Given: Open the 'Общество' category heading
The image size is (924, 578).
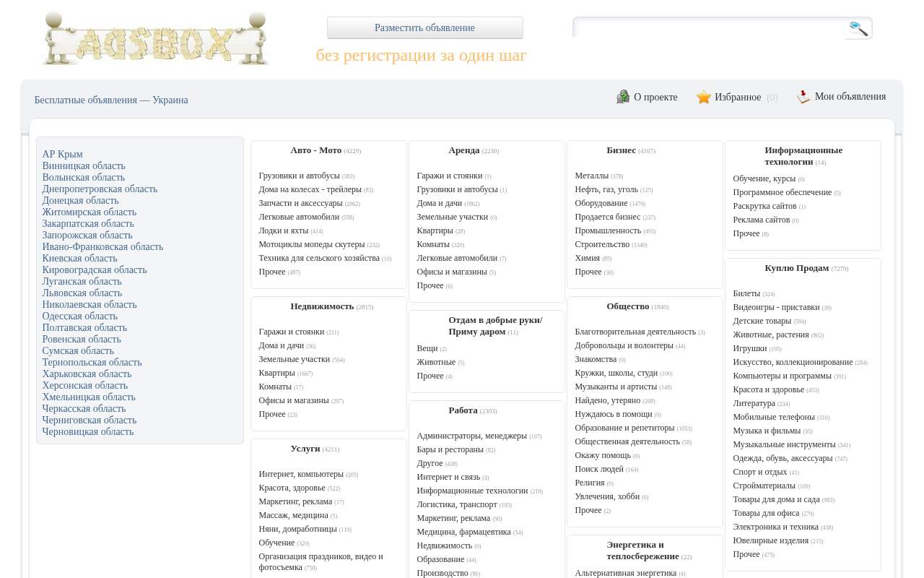Looking at the screenshot, I should (x=627, y=306).
